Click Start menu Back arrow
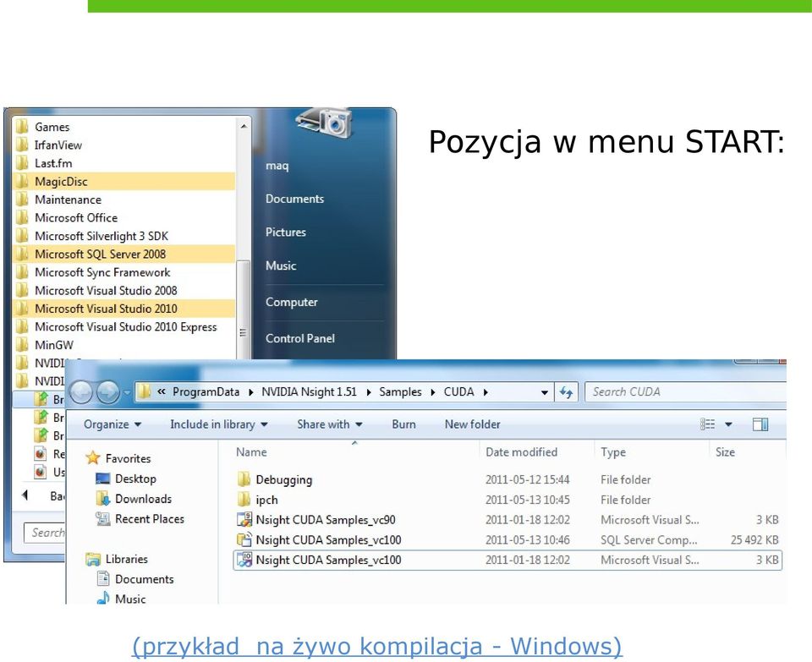This screenshot has width=812, height=662. (x=25, y=495)
